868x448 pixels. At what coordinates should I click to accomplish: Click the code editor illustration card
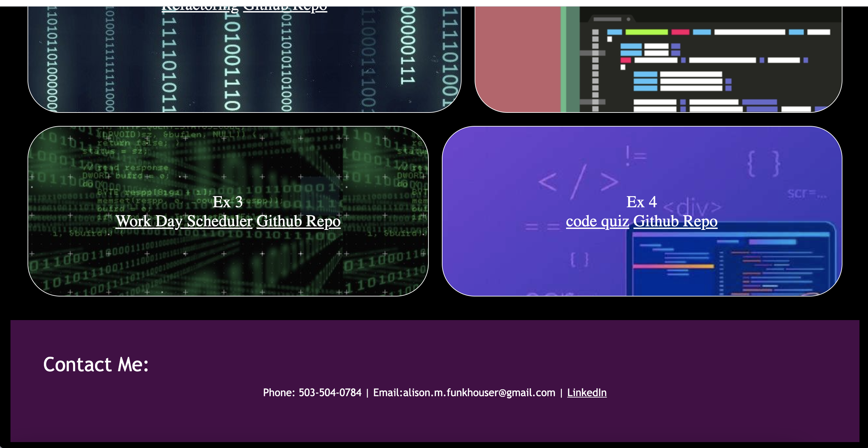(658, 59)
